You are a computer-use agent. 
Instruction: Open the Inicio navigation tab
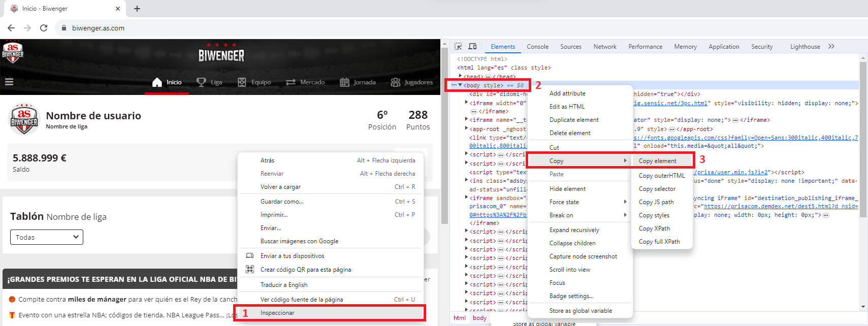167,82
